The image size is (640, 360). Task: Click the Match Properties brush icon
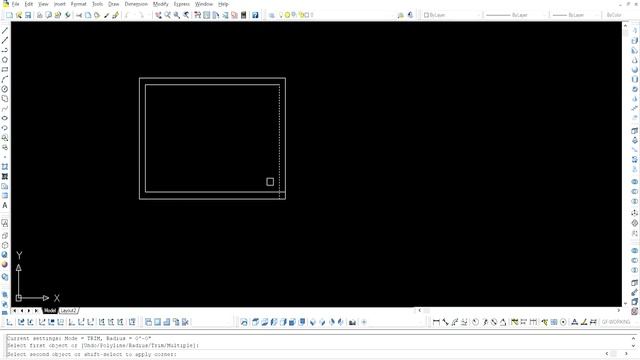click(x=106, y=15)
